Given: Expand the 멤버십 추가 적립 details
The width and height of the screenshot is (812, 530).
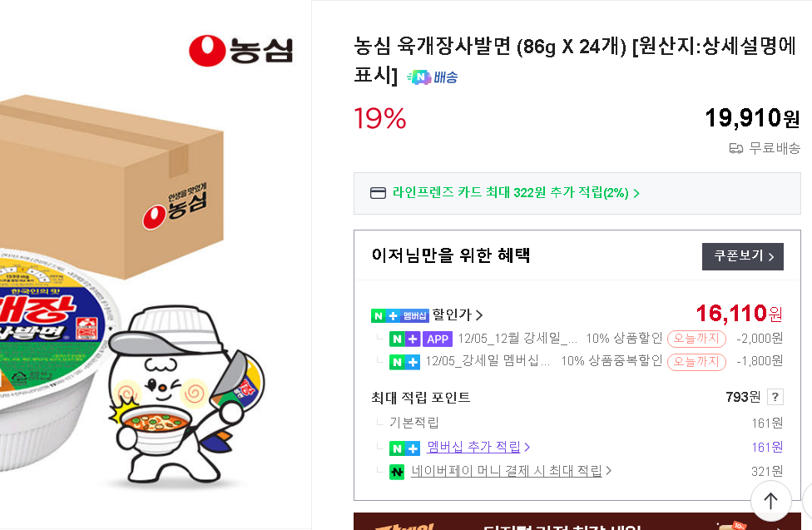Looking at the screenshot, I should pyautogui.click(x=478, y=447).
